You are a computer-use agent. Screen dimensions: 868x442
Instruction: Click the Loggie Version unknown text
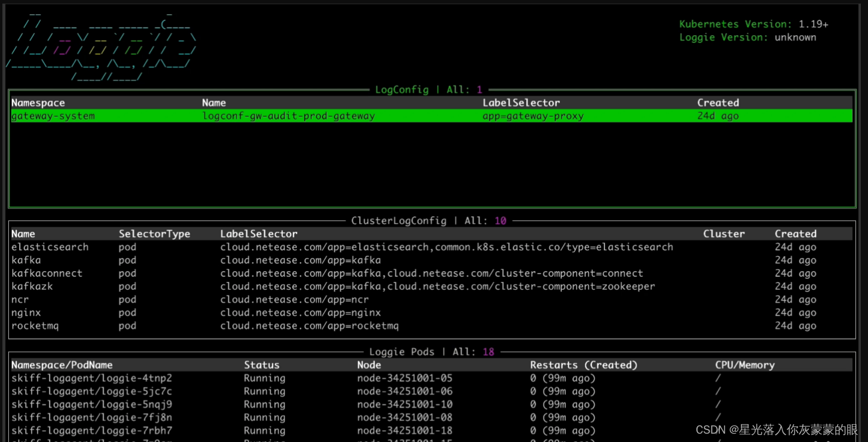coord(748,38)
